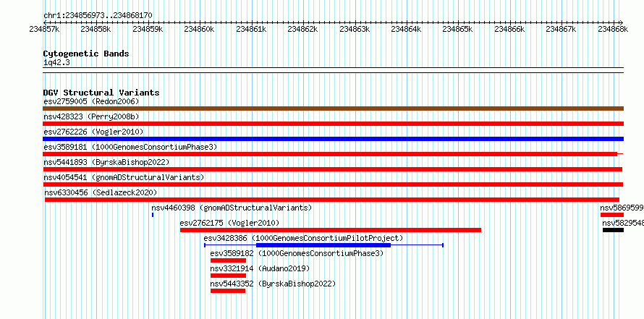
Task: Click the 234861k ruler tick label
Action: [251, 29]
